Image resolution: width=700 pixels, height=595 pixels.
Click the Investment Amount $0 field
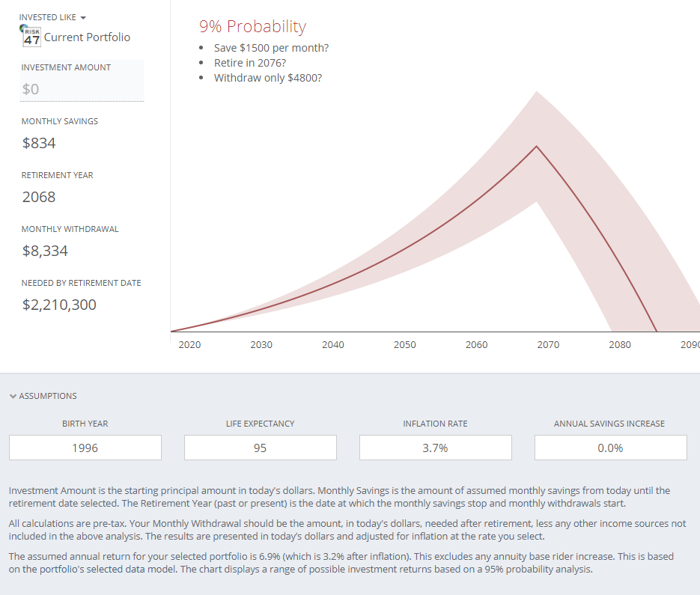[82, 89]
